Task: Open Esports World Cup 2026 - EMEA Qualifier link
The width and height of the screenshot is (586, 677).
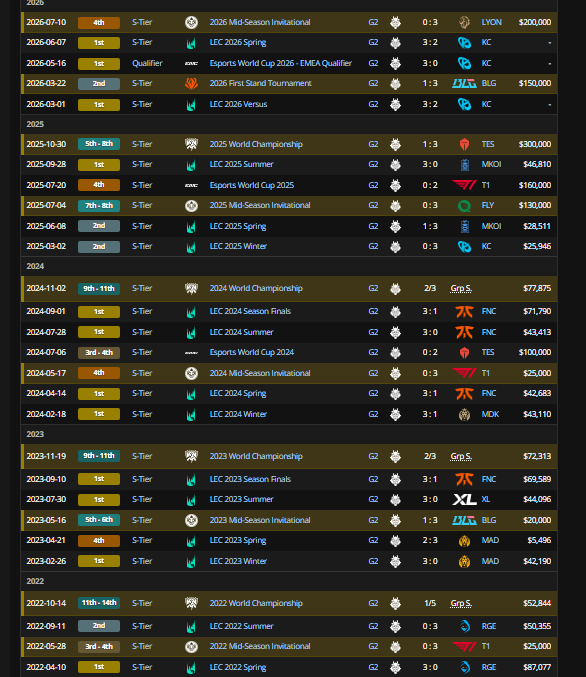Action: point(281,63)
